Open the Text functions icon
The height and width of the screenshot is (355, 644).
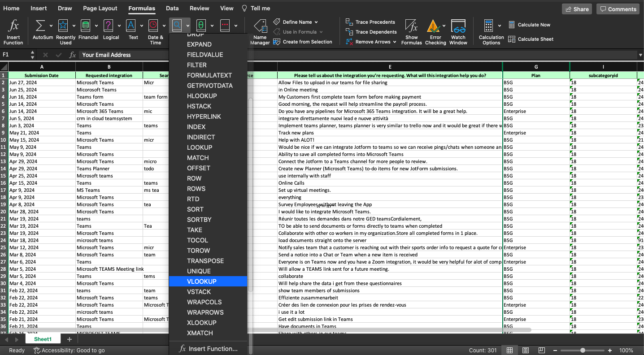click(131, 26)
